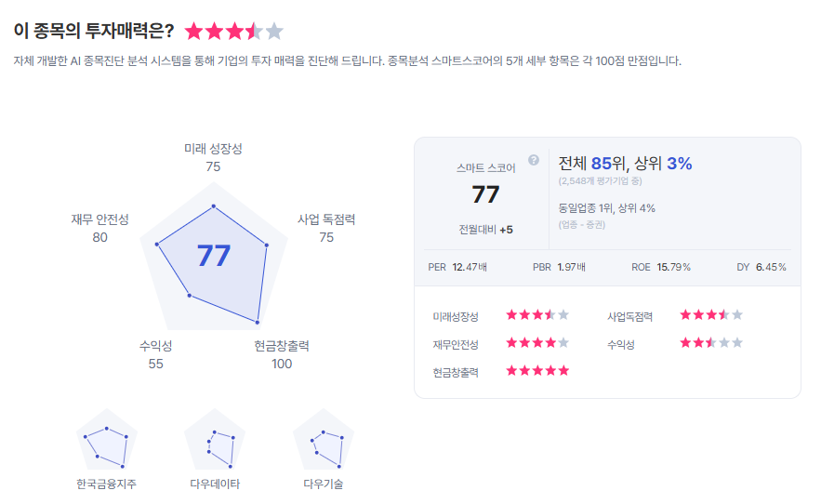Click the 한국금융지주 stock name link

coord(106,484)
